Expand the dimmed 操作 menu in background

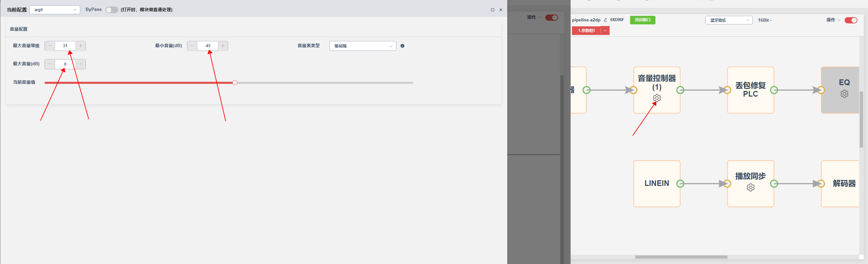click(534, 17)
